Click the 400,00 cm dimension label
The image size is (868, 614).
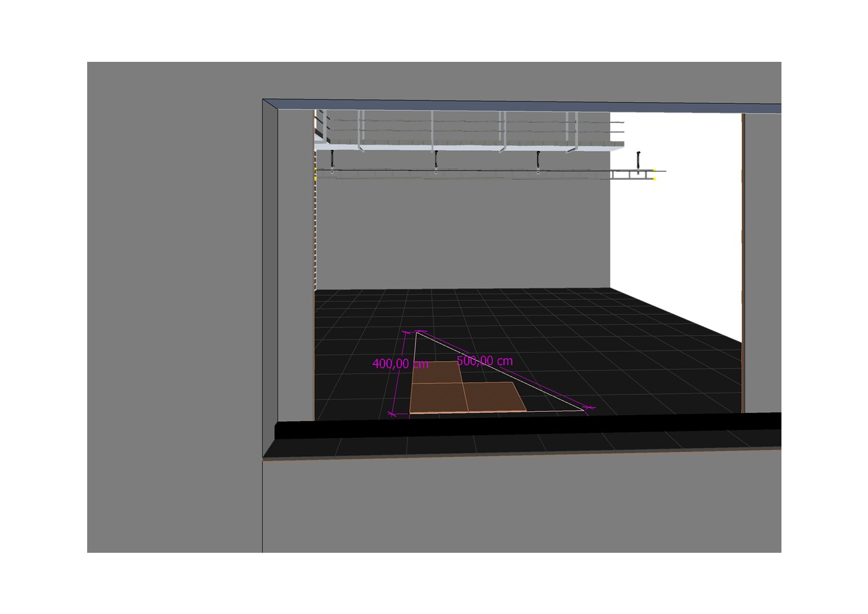400,364
